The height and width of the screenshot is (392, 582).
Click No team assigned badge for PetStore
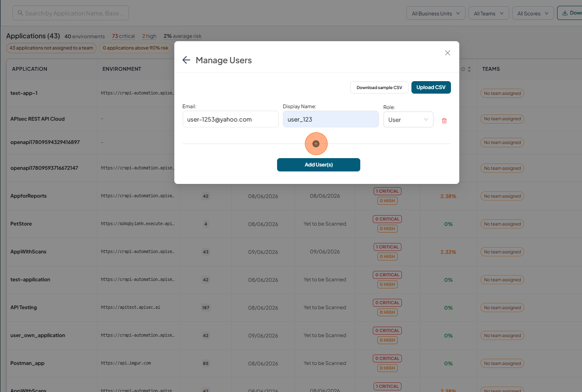[x=502, y=224]
